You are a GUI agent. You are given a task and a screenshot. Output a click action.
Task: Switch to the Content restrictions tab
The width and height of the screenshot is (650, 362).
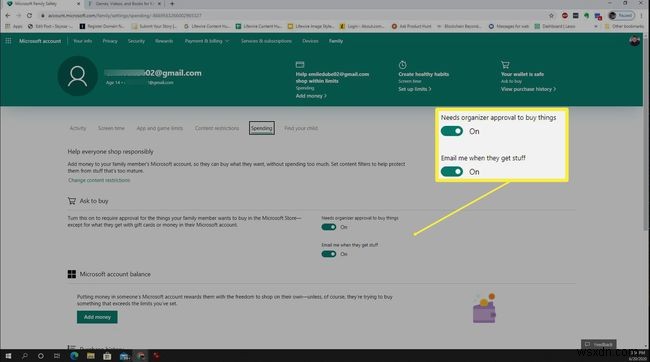217,128
